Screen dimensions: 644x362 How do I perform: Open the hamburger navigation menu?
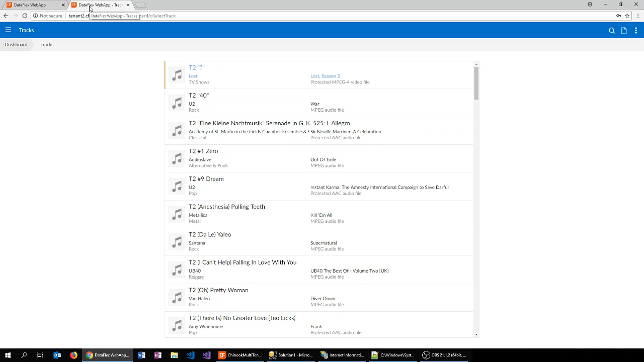pyautogui.click(x=8, y=30)
